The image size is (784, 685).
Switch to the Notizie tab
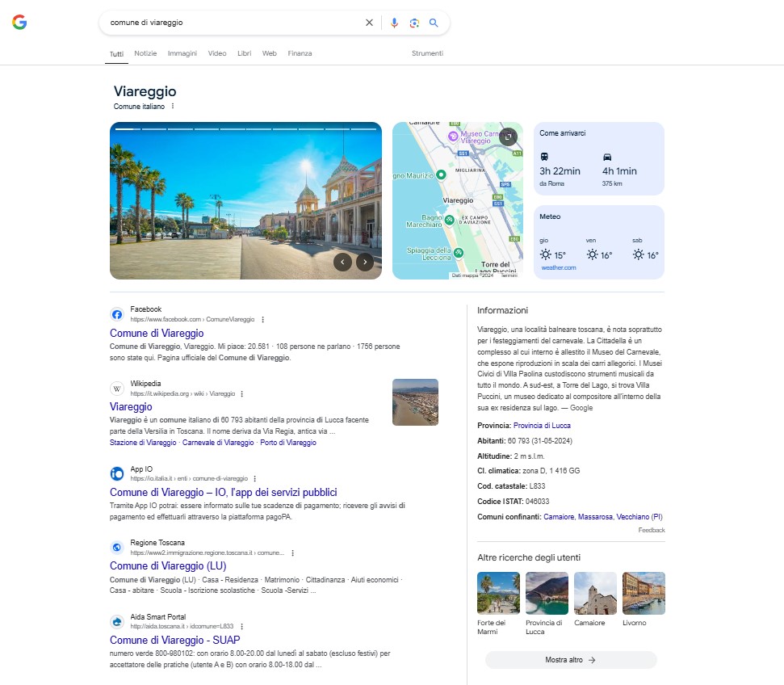(145, 53)
